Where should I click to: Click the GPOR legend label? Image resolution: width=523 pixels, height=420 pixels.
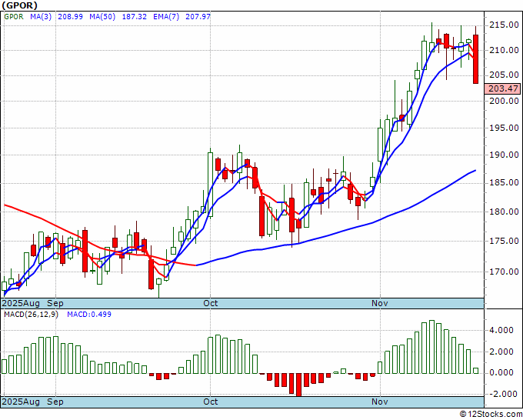[14, 16]
